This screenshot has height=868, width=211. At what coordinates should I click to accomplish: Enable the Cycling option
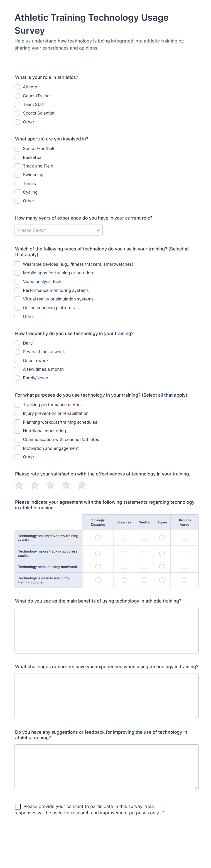17,192
